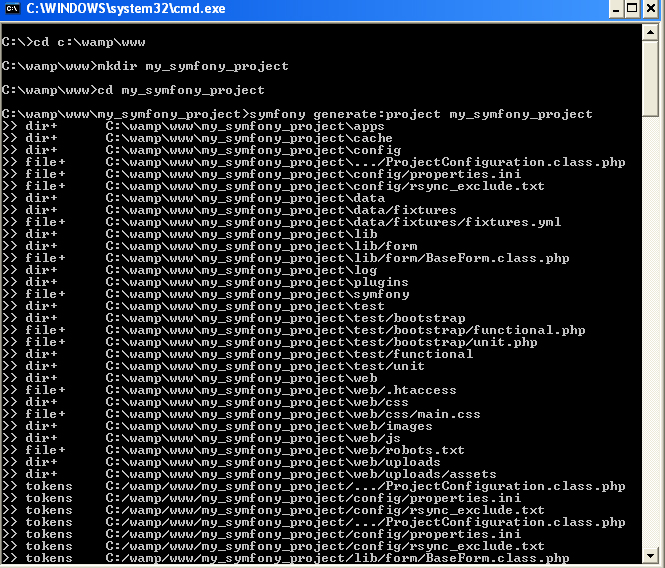Click the file+ ProjectConfiguration.class.php line
Image resolution: width=665 pixels, height=568 pixels.
(x=314, y=162)
